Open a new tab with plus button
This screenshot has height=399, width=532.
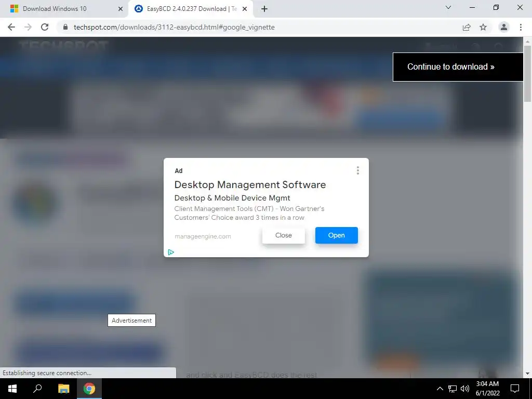point(264,9)
